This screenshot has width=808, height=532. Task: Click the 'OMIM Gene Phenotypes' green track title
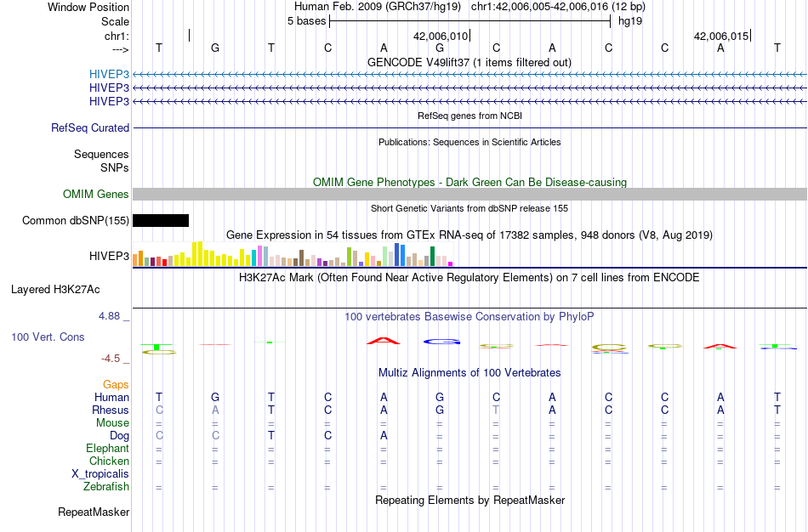pyautogui.click(x=469, y=183)
